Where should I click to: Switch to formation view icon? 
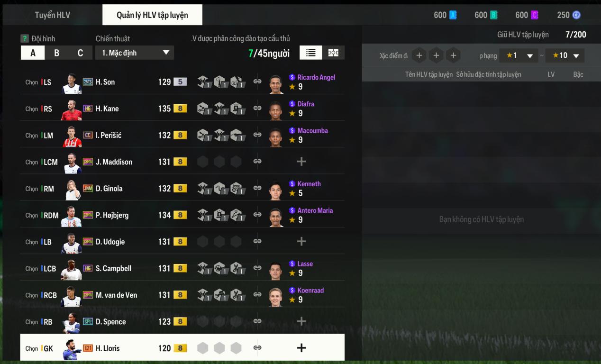pos(333,53)
